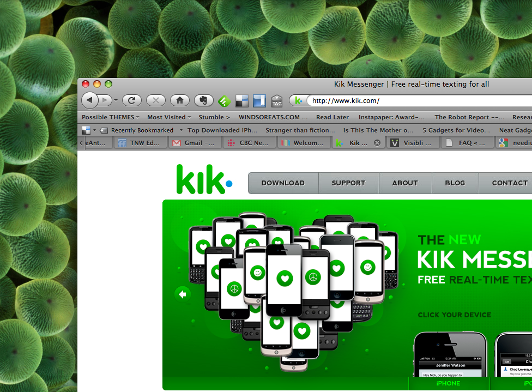Click the banner's previous slide arrow
This screenshot has width=532, height=392.
coord(183,294)
